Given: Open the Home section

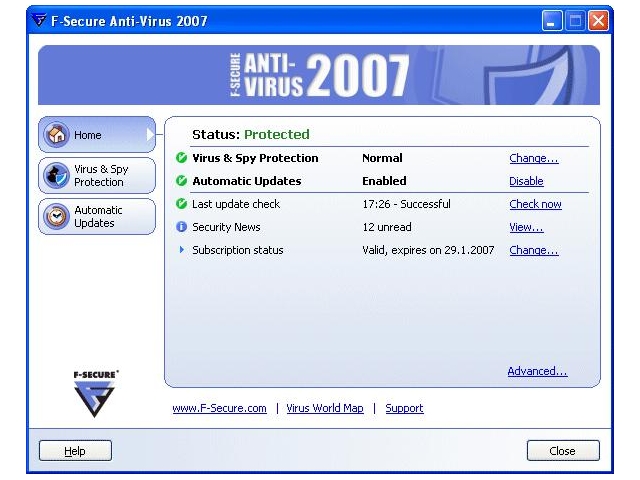Looking at the screenshot, I should coord(97,135).
